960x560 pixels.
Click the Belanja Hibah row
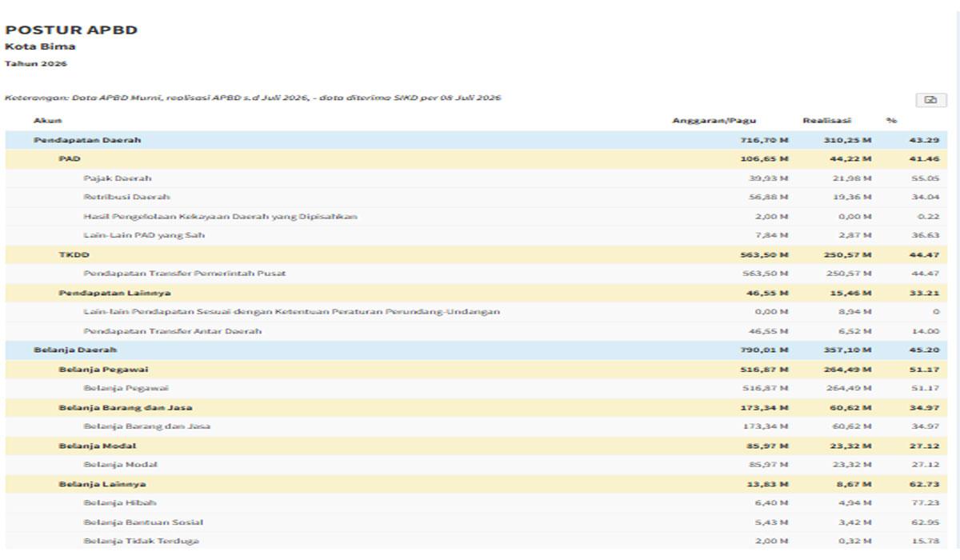(477, 503)
